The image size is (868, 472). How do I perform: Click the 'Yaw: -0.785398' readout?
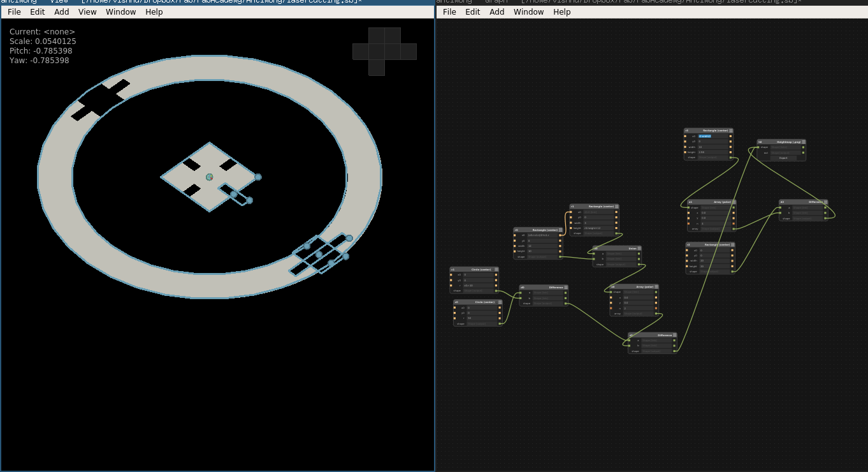(x=39, y=61)
